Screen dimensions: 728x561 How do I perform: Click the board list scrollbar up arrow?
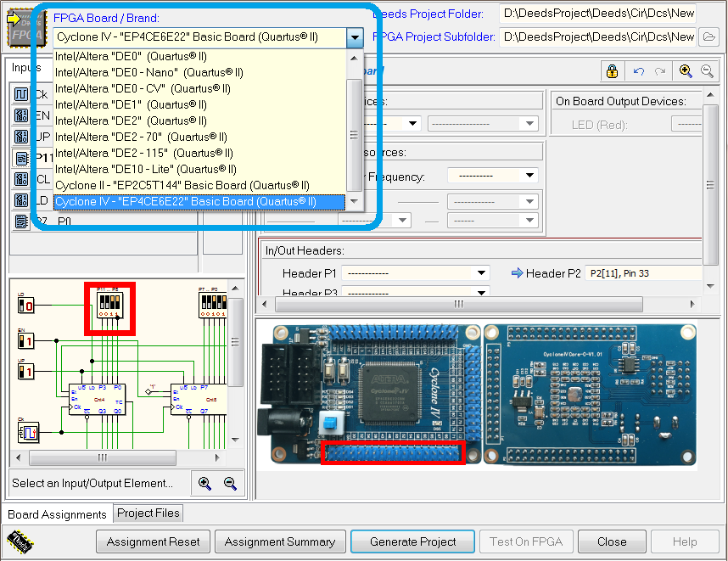pos(355,58)
